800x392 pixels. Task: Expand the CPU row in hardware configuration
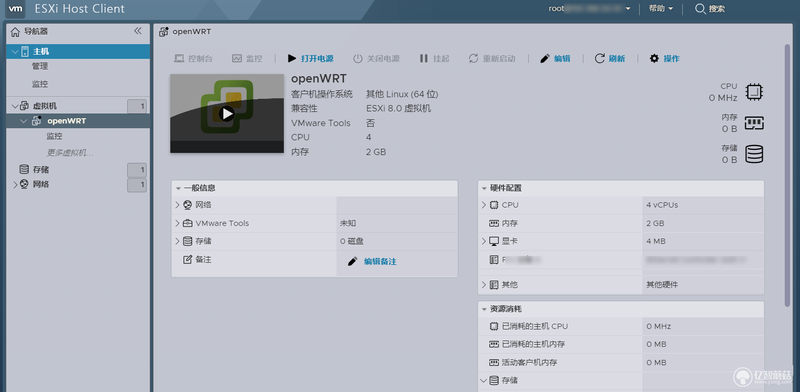484,205
